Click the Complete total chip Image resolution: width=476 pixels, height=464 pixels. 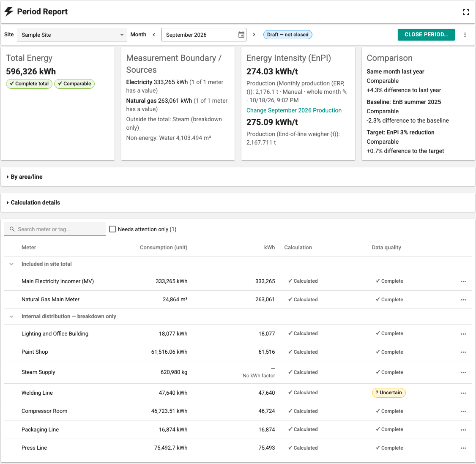pos(29,84)
